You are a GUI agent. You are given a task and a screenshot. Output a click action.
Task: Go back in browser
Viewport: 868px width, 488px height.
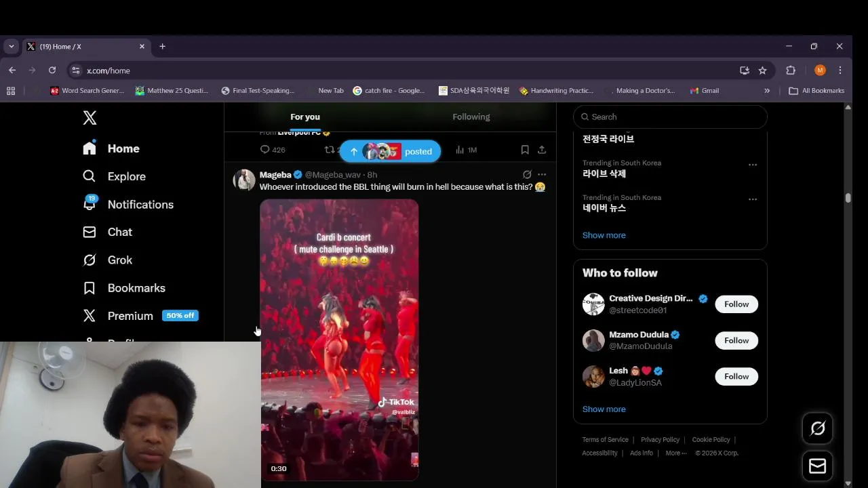point(12,70)
